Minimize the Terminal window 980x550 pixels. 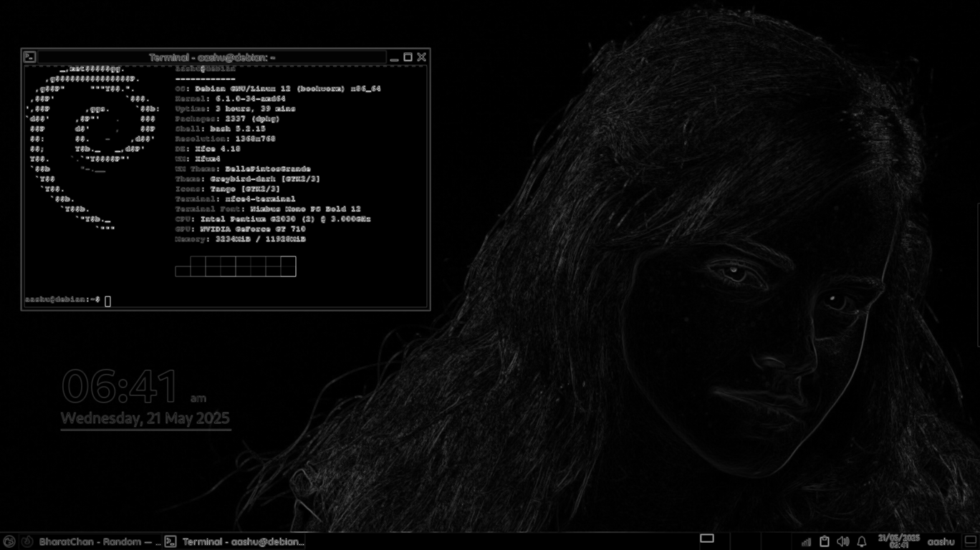(x=394, y=57)
